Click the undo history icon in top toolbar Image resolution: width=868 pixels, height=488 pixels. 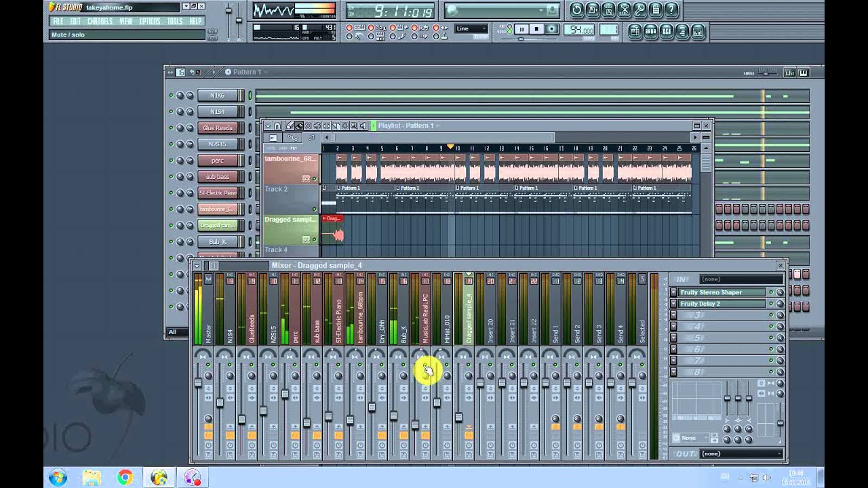[576, 9]
